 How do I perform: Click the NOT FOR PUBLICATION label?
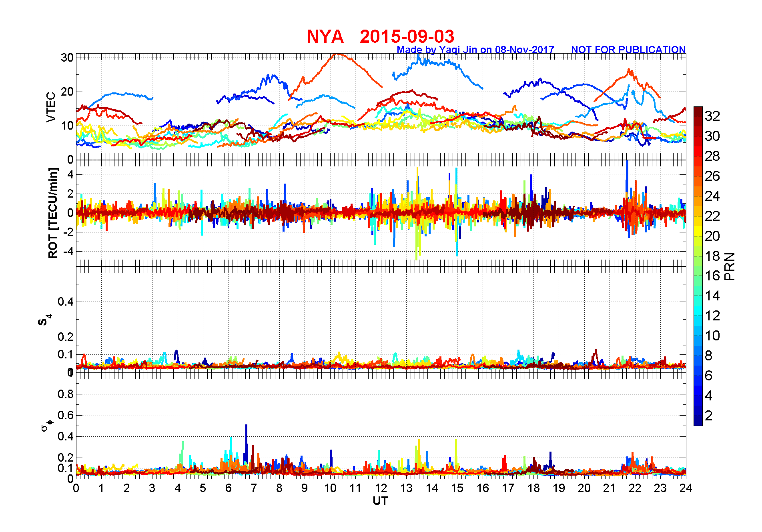pos(628,50)
